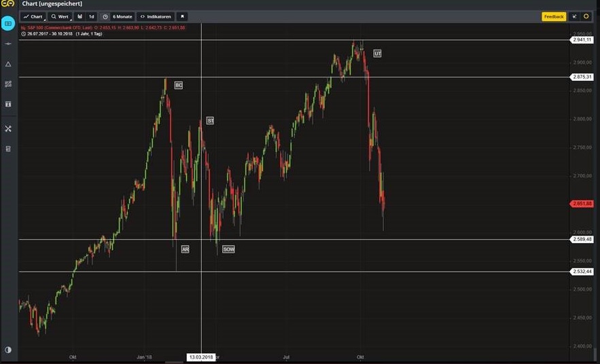The height and width of the screenshot is (364, 600).
Task: Open the Chart type dropdown
Action: click(33, 16)
